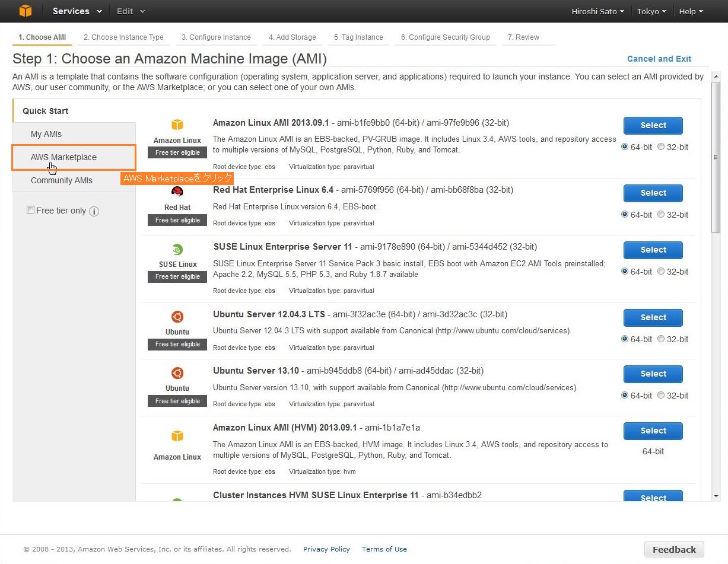Open the Tokyo region dropdown
Viewport: 728px width, 564px height.
651,11
